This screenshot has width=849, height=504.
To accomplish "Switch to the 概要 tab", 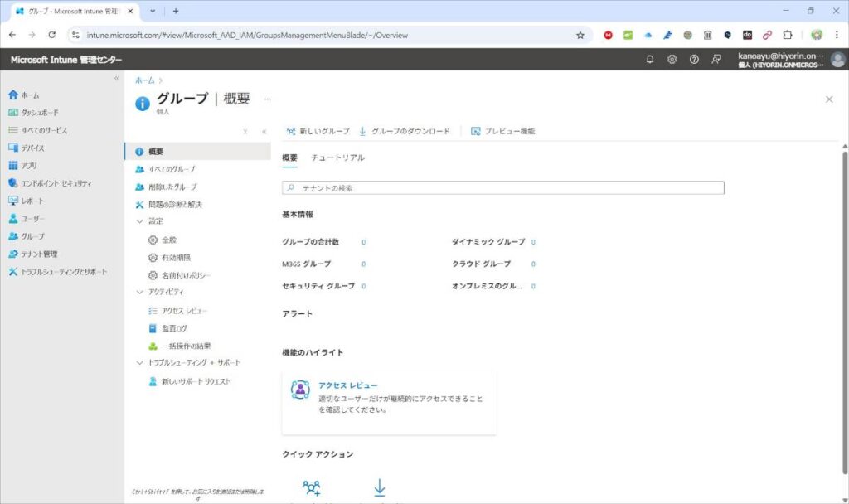I will [x=289, y=158].
